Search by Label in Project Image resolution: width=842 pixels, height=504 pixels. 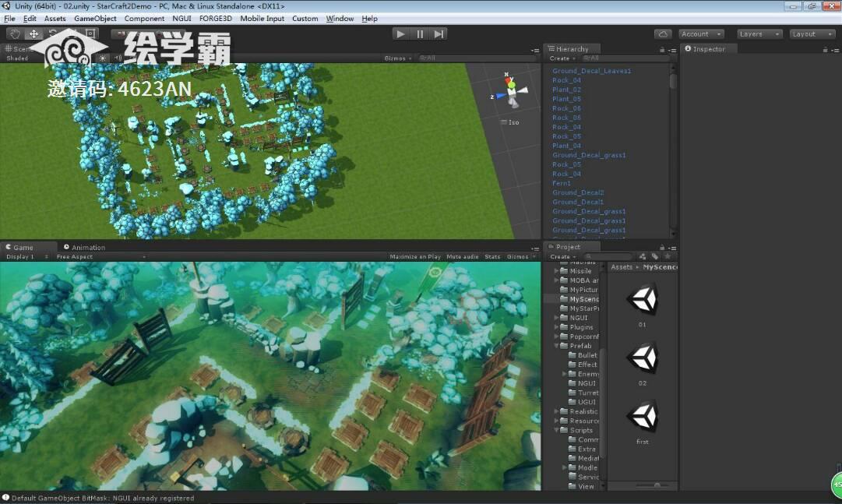(x=654, y=256)
